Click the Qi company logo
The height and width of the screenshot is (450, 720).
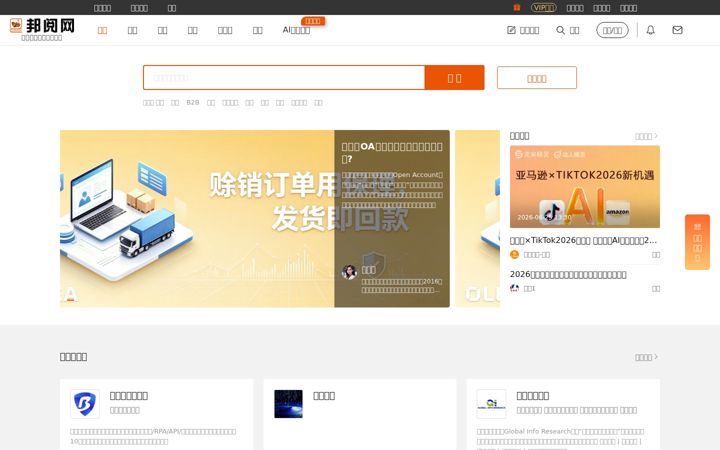pos(491,404)
